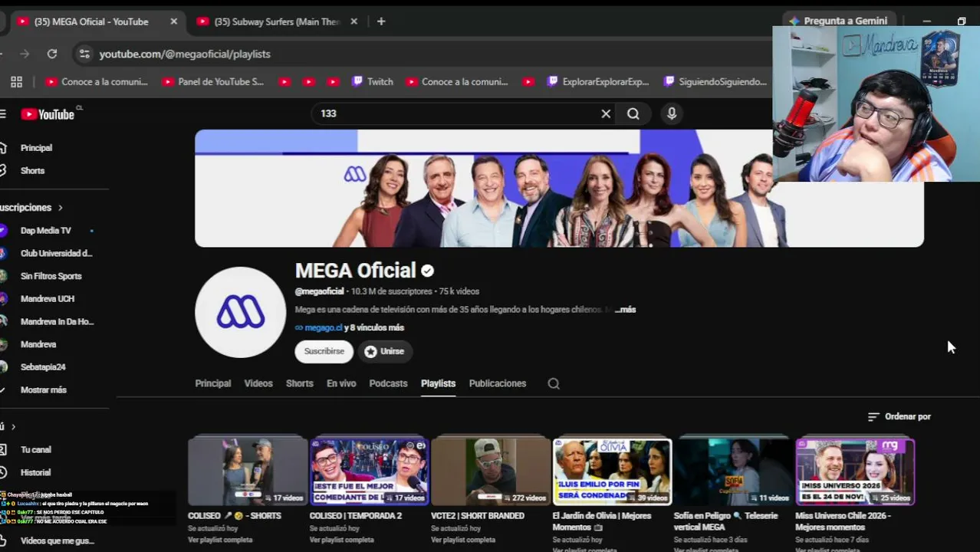Click Pregunta a Gemini button
This screenshot has height=552, width=980.
[x=837, y=21]
